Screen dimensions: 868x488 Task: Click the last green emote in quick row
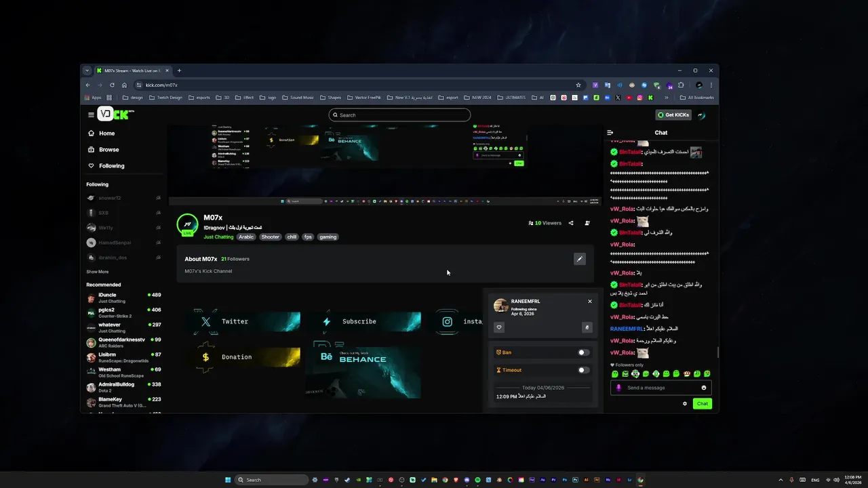point(707,374)
